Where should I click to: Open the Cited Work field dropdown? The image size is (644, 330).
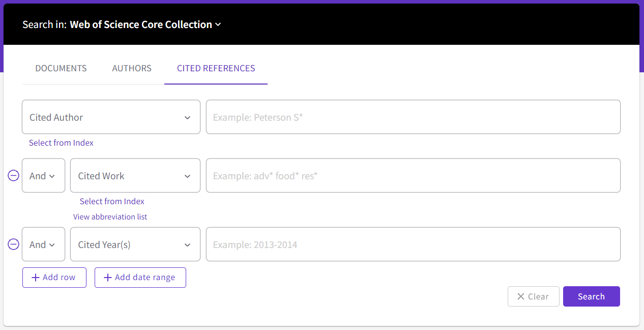[135, 176]
